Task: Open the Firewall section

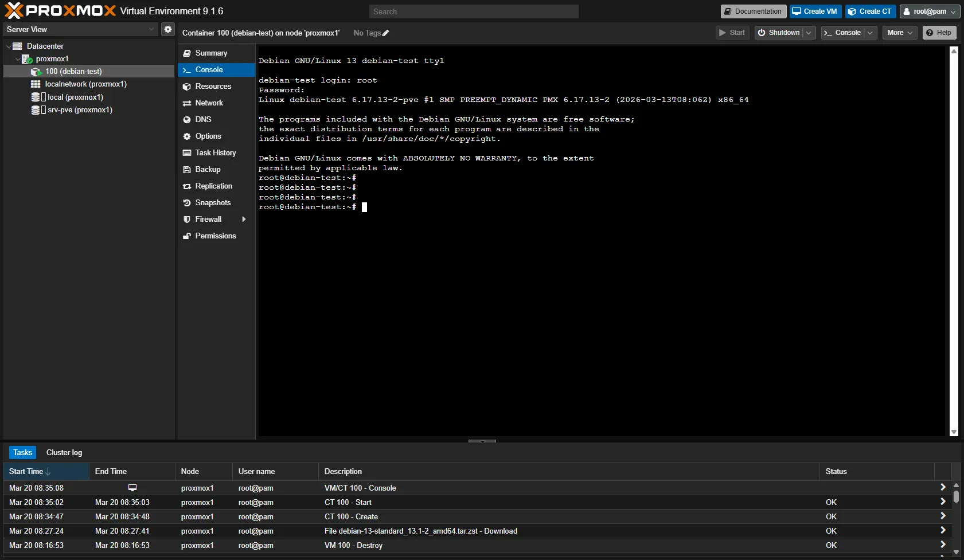Action: (208, 220)
